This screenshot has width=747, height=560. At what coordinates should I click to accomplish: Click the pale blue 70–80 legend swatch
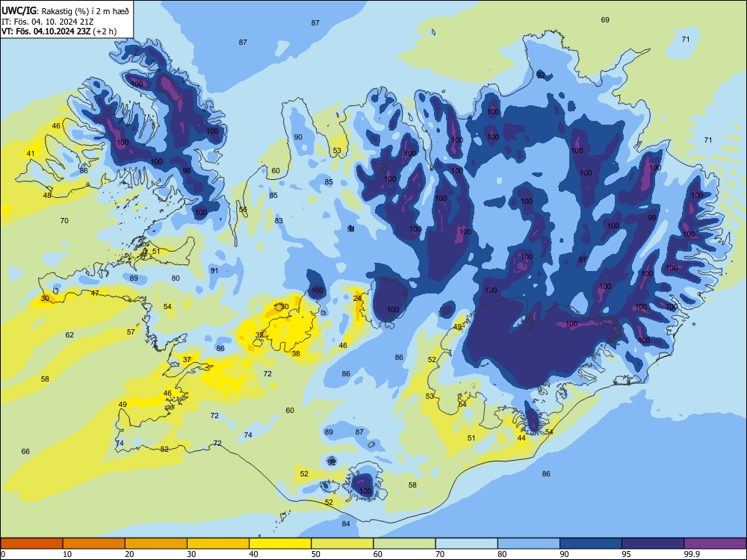pos(466,544)
